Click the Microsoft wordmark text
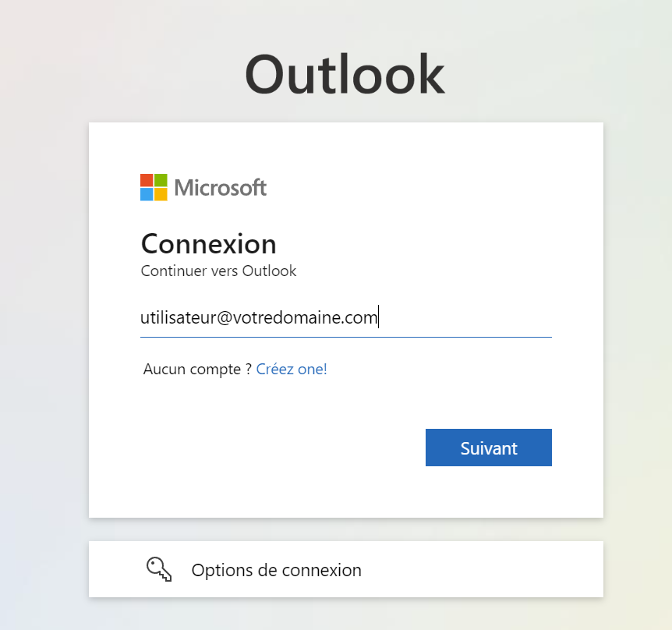This screenshot has width=672, height=630. (x=221, y=188)
